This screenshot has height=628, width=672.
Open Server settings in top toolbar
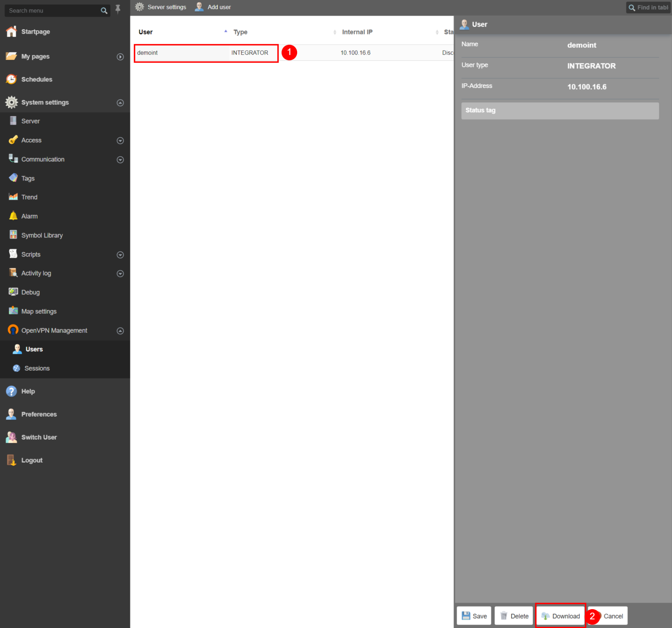[x=161, y=7]
